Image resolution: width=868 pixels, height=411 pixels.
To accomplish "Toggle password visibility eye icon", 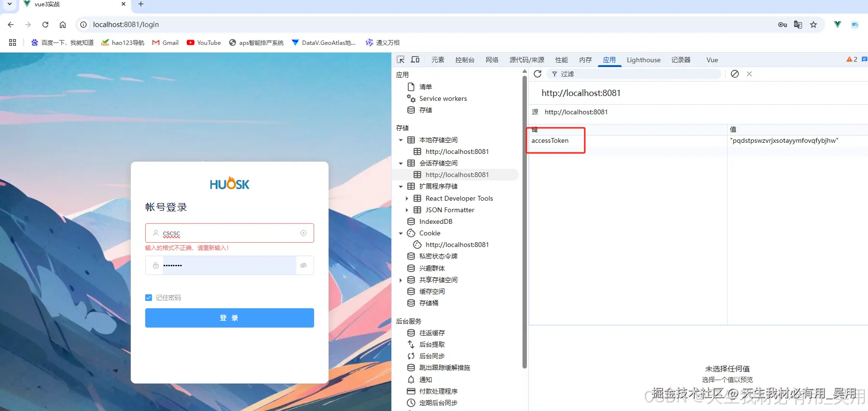I will (x=303, y=265).
